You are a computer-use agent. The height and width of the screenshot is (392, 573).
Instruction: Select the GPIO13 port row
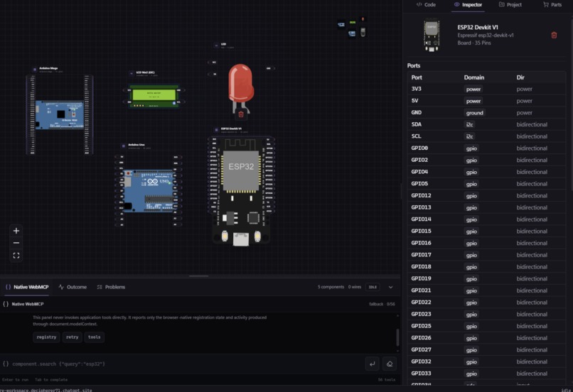[486, 207]
